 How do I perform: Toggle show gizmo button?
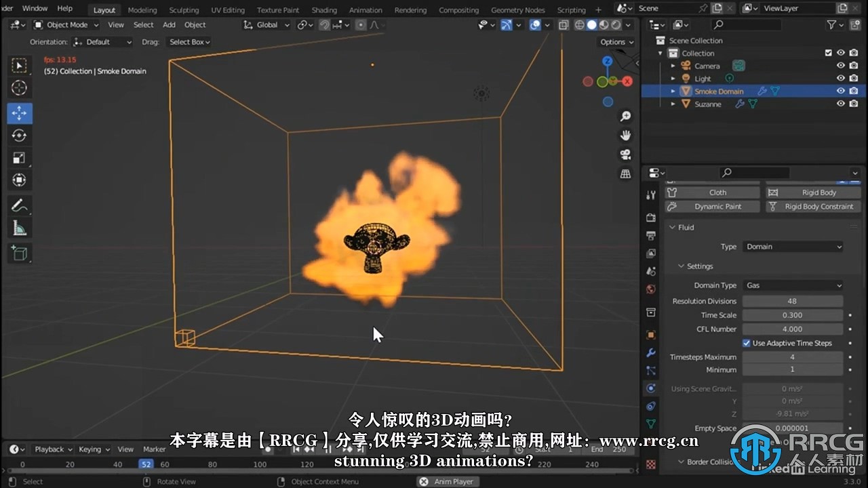(x=506, y=25)
